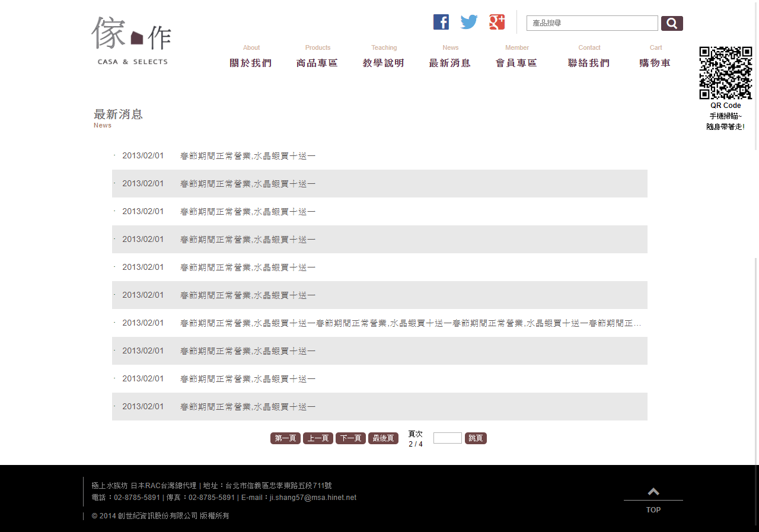Go to 下一頁 next page
This screenshot has height=532, width=759.
coord(350,438)
